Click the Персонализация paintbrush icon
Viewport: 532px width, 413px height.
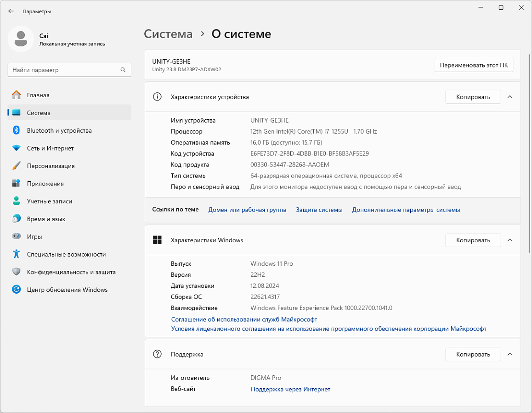pos(16,166)
